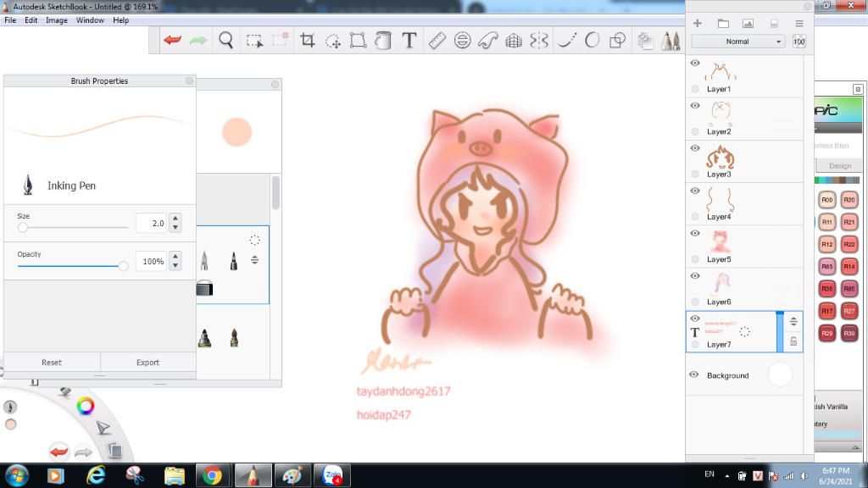
Task: Click the Background layer color circle
Action: tap(780, 374)
